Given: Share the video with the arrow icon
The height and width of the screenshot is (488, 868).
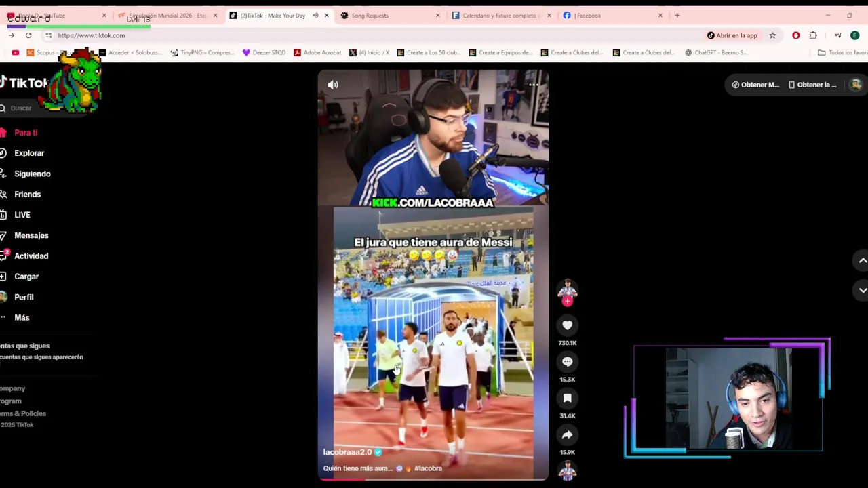Looking at the screenshot, I should click(567, 435).
